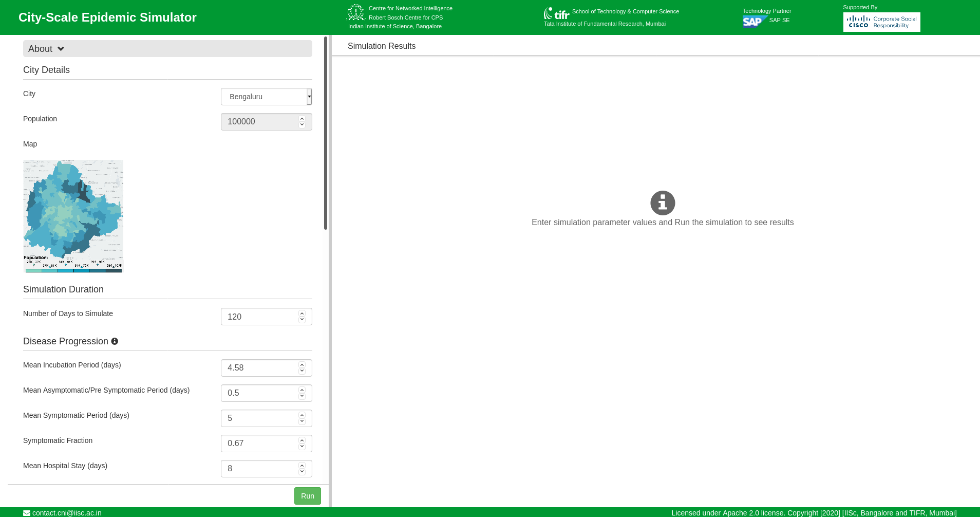980x517 pixels.
Task: Open the contact.cni@iisc.ac.in email link
Action: (67, 513)
